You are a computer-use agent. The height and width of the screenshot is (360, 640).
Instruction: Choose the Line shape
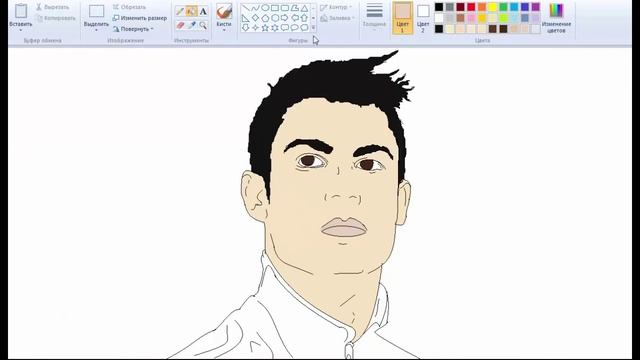point(245,8)
